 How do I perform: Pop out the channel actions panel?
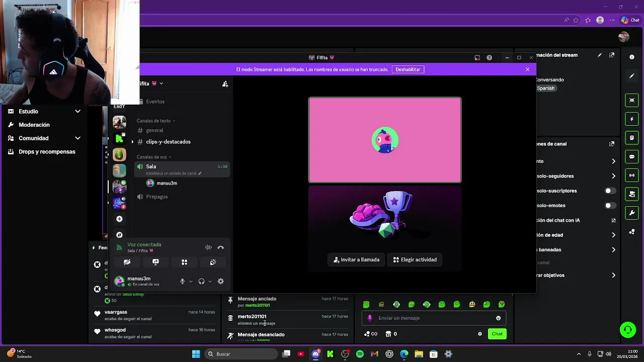pyautogui.click(x=612, y=144)
